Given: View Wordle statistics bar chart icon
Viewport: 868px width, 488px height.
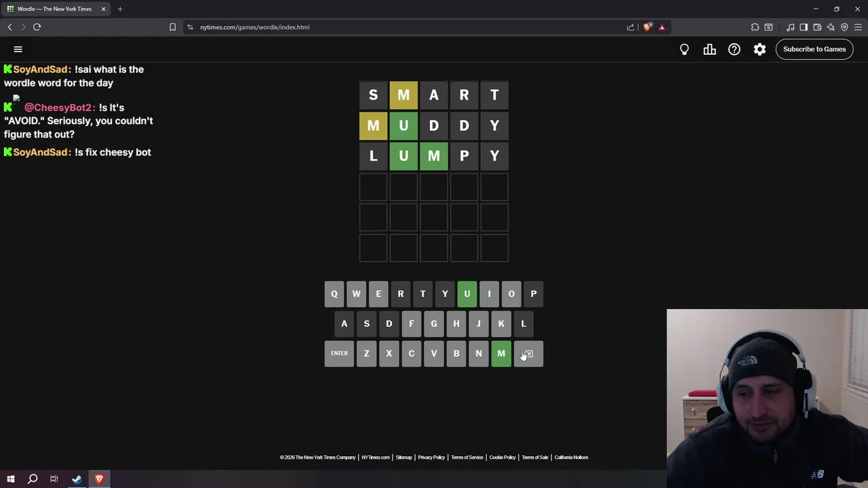Looking at the screenshot, I should [709, 49].
